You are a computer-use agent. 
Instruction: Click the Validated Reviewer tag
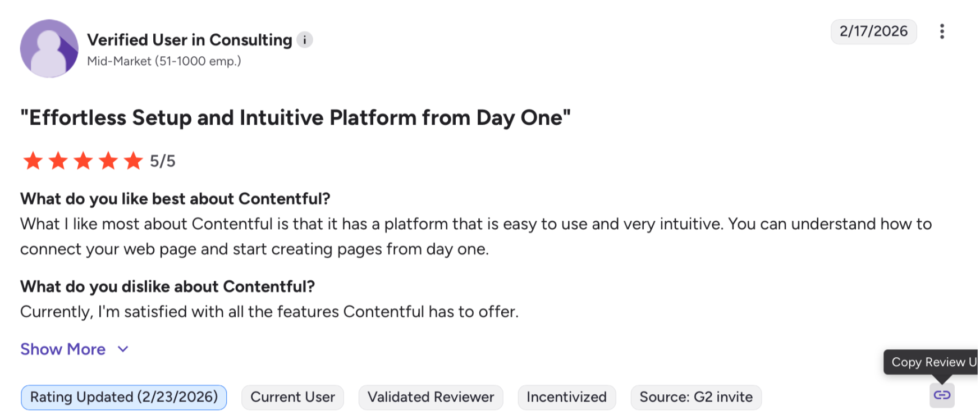click(x=431, y=397)
